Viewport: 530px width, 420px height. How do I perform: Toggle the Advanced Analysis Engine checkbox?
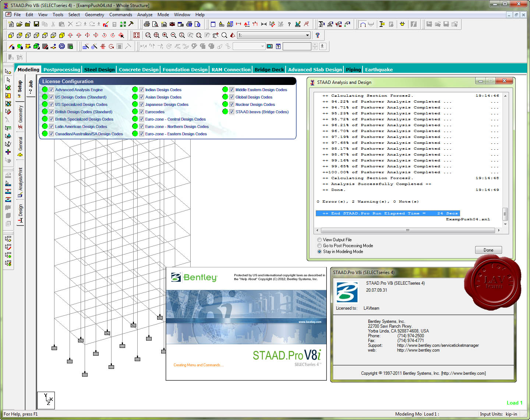(52, 90)
